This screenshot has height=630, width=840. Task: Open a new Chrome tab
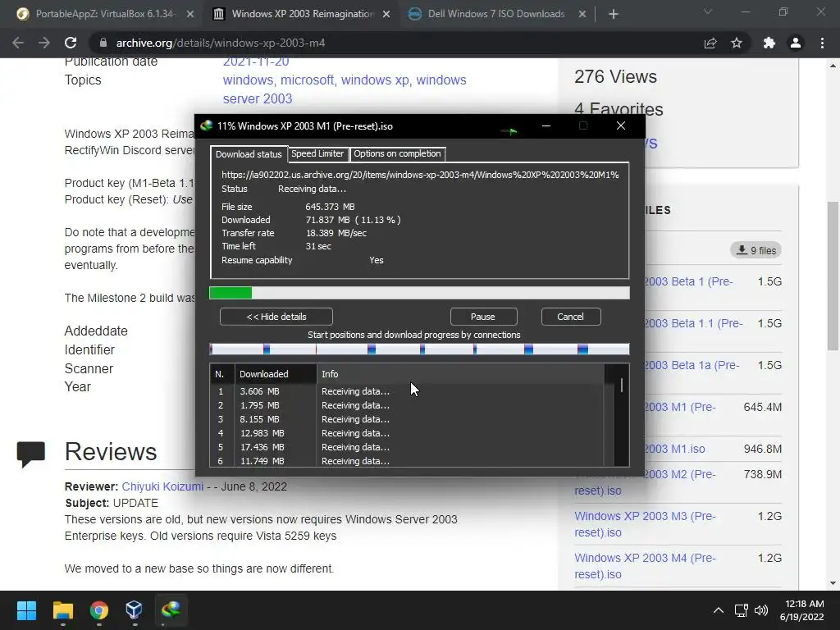(614, 14)
